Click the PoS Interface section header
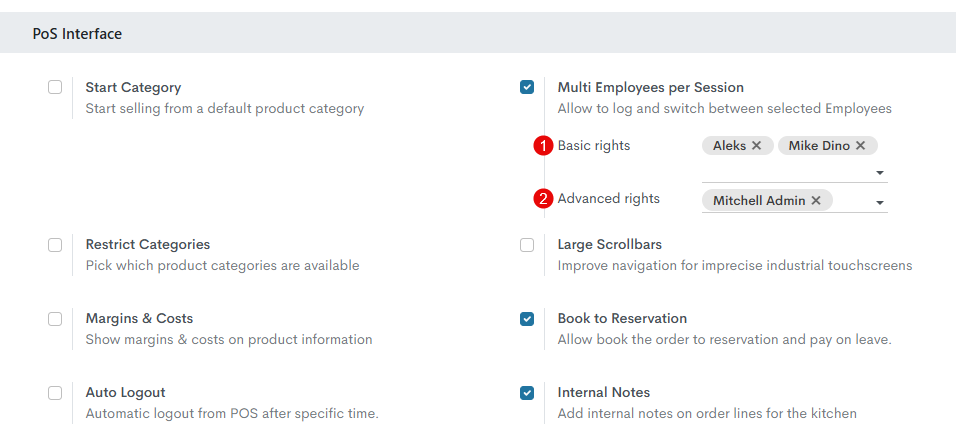 [77, 34]
